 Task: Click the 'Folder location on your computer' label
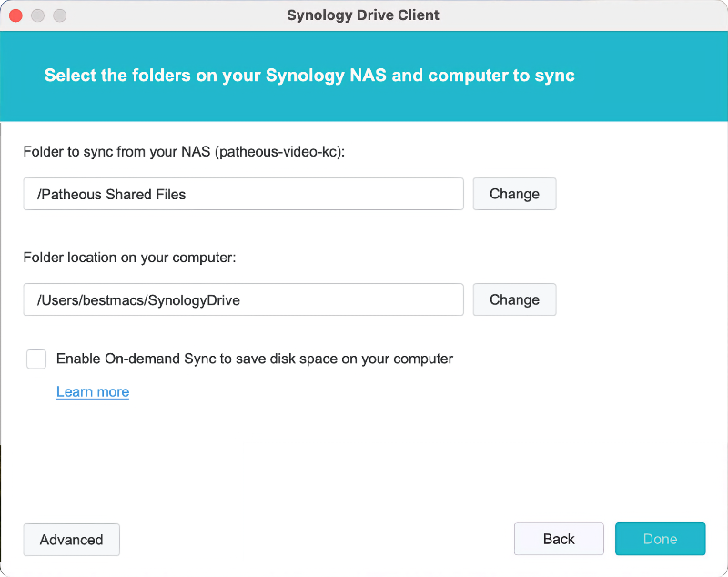tap(129, 258)
